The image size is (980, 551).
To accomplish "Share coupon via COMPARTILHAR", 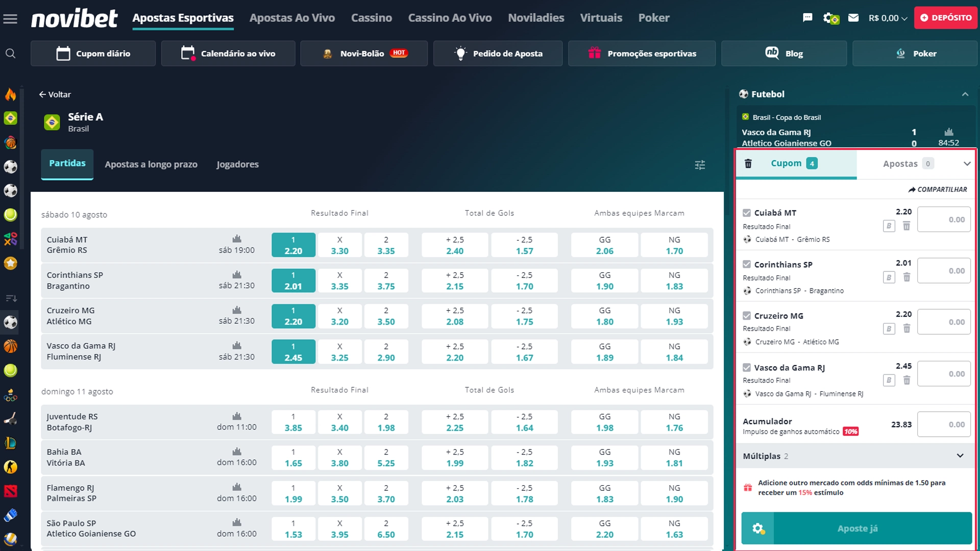I will pyautogui.click(x=938, y=189).
